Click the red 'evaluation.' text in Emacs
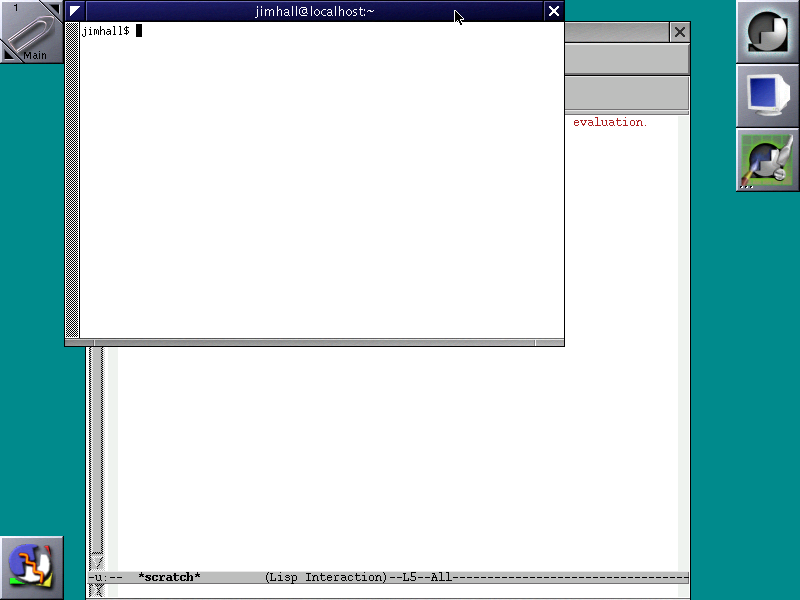Image resolution: width=800 pixels, height=600 pixels. tap(609, 122)
